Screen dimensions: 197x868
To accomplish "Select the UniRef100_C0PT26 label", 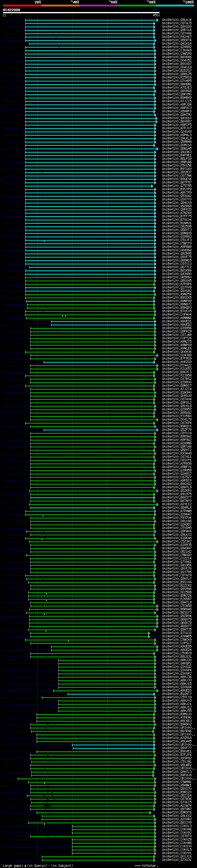I will pyautogui.click(x=177, y=338).
